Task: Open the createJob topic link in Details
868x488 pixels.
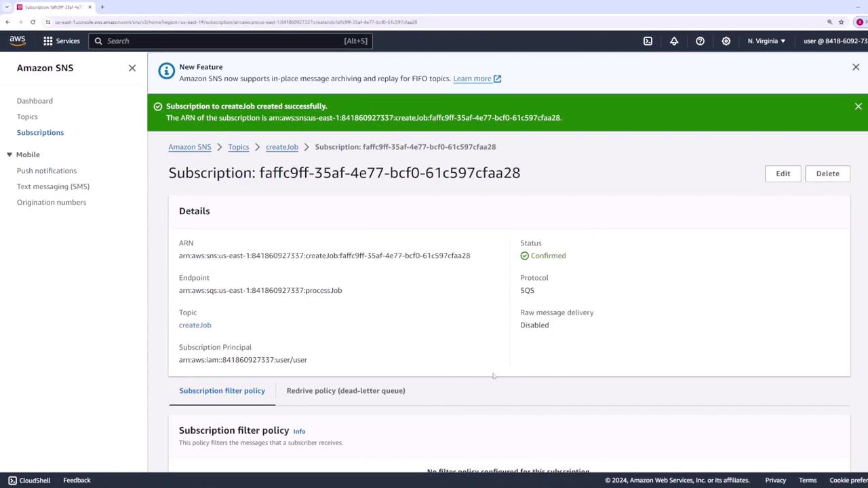Action: coord(195,325)
